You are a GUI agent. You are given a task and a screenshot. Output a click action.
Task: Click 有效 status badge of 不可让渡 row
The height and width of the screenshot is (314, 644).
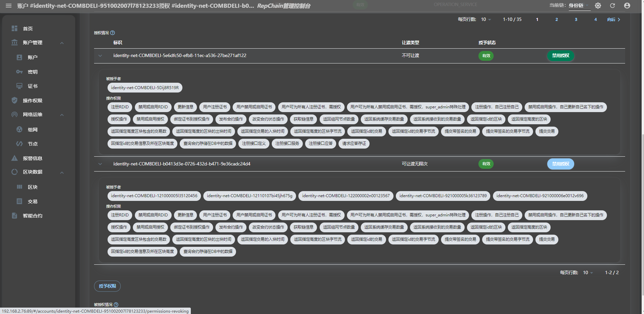486,56
